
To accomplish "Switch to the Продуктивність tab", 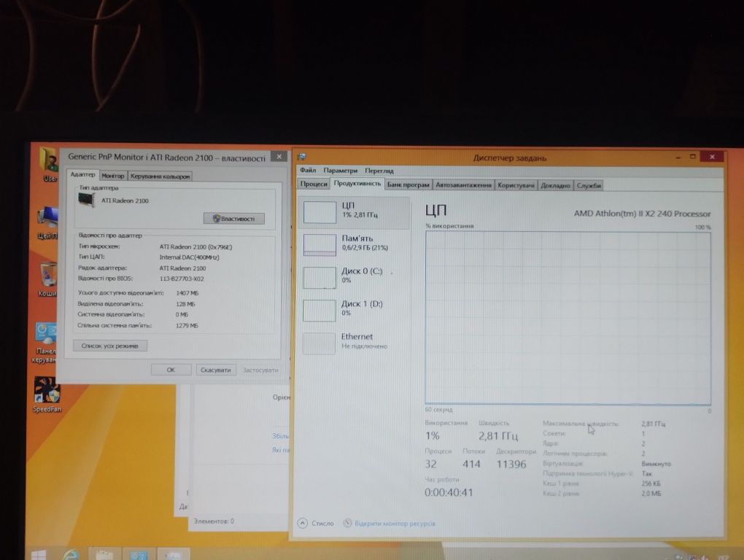I will pos(357,184).
